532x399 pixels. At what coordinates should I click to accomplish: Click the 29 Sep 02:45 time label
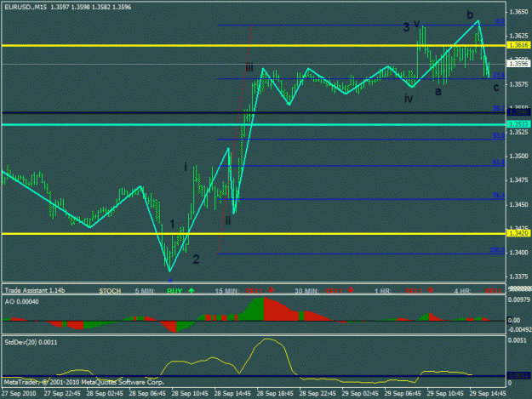tap(360, 394)
